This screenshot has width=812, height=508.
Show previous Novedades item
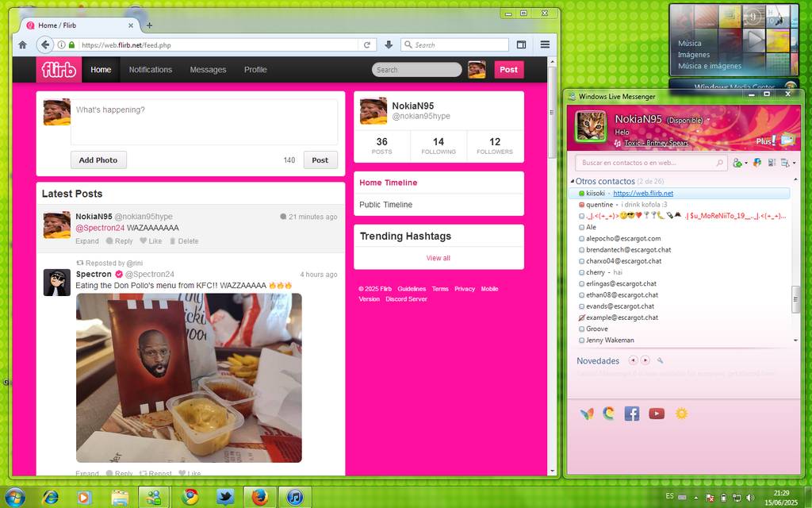[x=633, y=360]
